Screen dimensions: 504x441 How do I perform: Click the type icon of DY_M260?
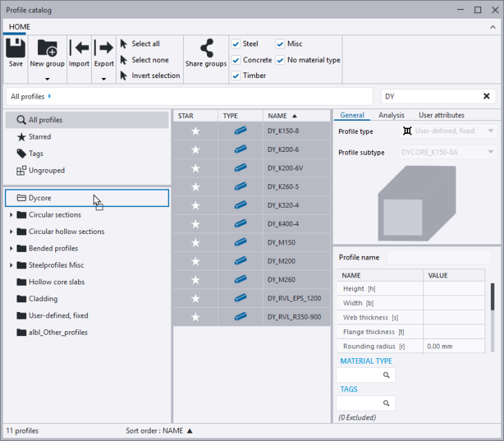pos(240,280)
